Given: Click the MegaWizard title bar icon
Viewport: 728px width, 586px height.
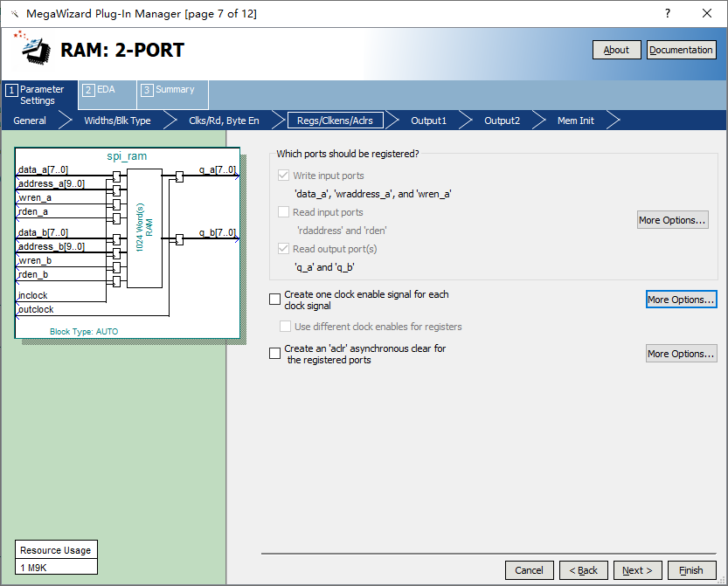Looking at the screenshot, I should (x=14, y=13).
